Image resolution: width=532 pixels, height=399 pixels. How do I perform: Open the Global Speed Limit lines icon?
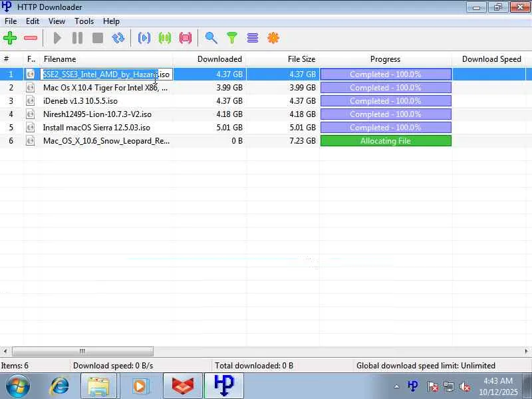(x=253, y=38)
